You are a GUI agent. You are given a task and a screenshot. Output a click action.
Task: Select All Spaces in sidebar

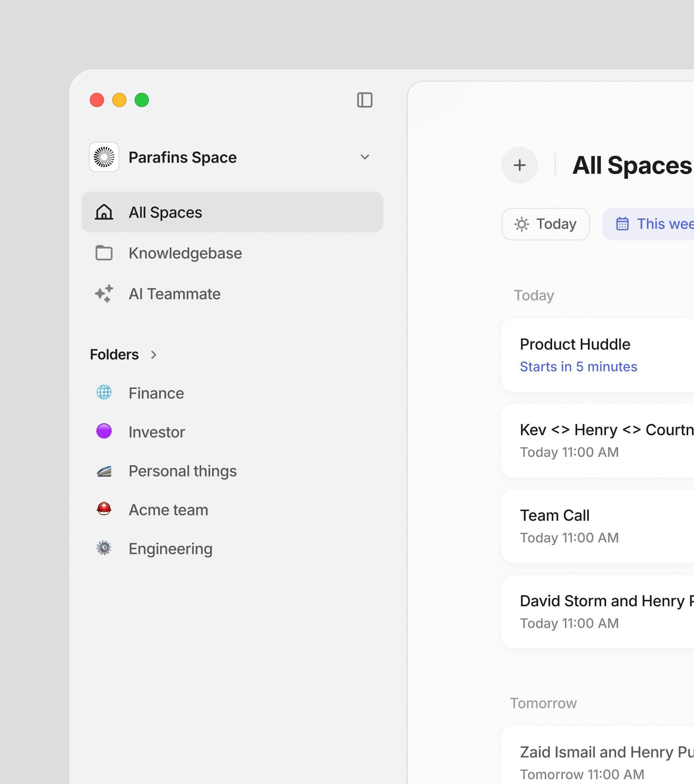(x=232, y=212)
